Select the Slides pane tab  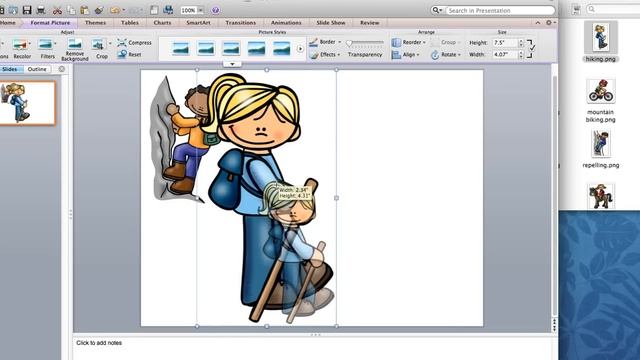point(10,69)
